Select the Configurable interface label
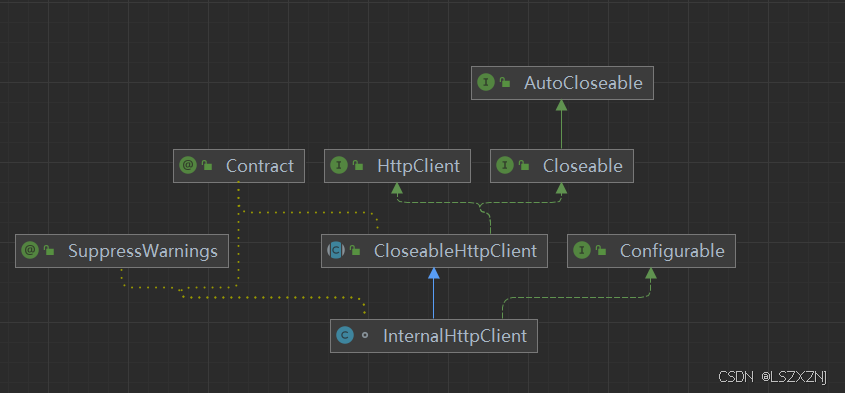Image resolution: width=845 pixels, height=393 pixels. [672, 251]
